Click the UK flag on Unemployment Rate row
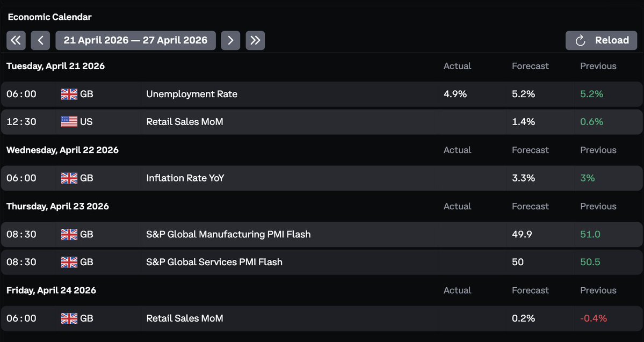 click(69, 94)
